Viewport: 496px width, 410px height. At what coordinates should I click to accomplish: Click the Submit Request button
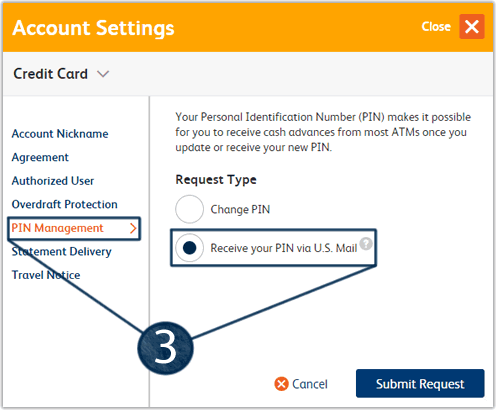click(x=420, y=383)
